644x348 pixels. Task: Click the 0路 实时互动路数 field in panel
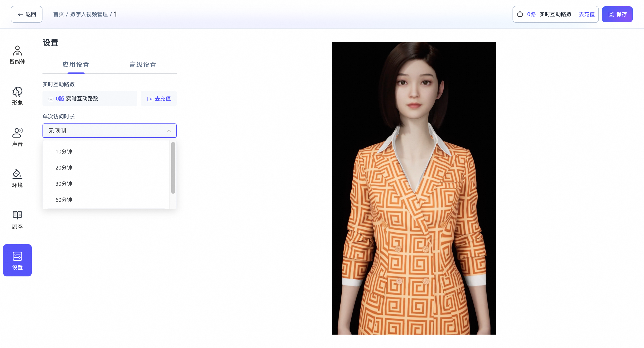tap(90, 98)
